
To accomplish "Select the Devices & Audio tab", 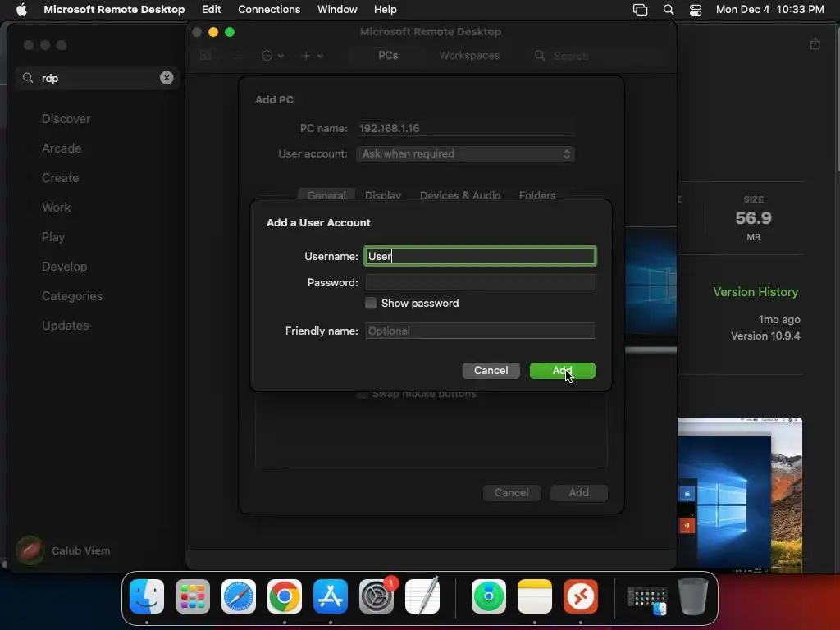I will pos(460,194).
